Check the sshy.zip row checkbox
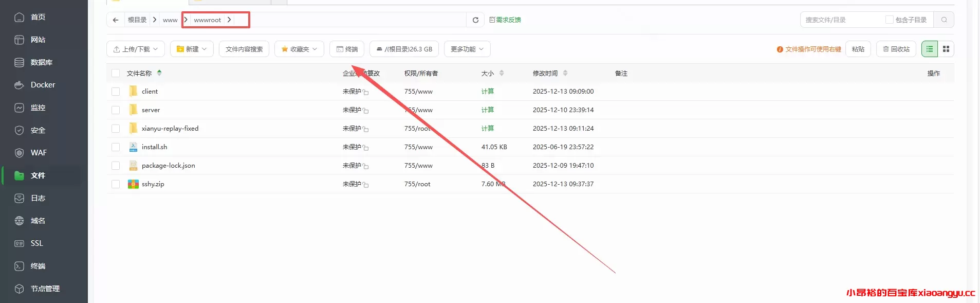Screen dimensions: 980x303 [x=116, y=184]
